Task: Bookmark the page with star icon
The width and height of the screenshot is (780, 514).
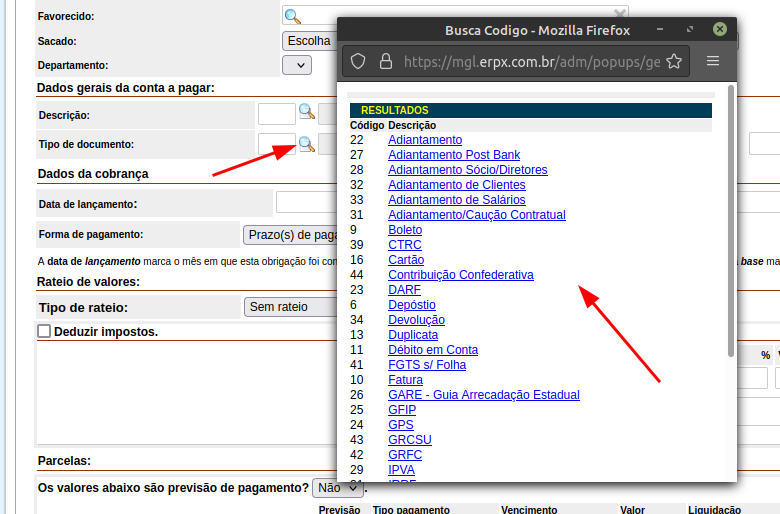Action: pyautogui.click(x=673, y=61)
